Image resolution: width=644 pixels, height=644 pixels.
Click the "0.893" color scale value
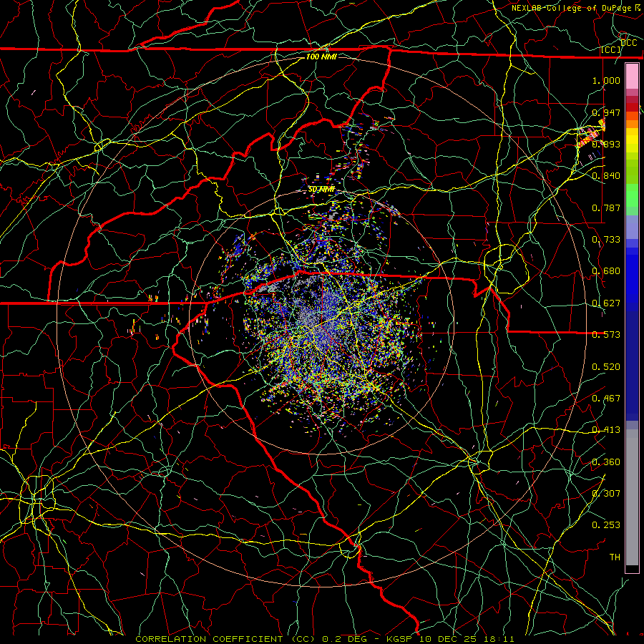[x=606, y=144]
